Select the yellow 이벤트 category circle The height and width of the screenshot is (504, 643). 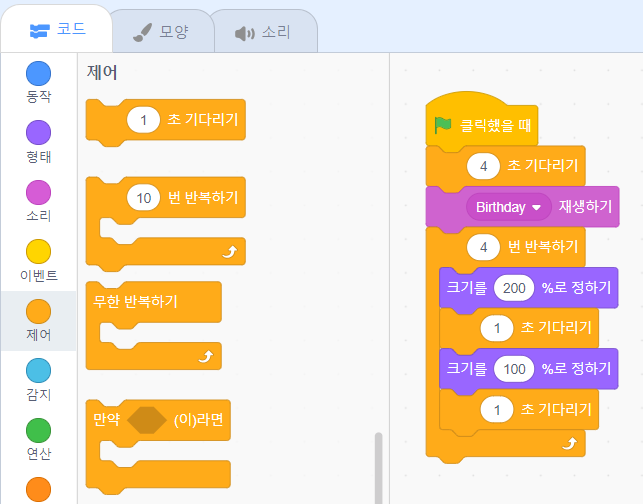[39, 251]
